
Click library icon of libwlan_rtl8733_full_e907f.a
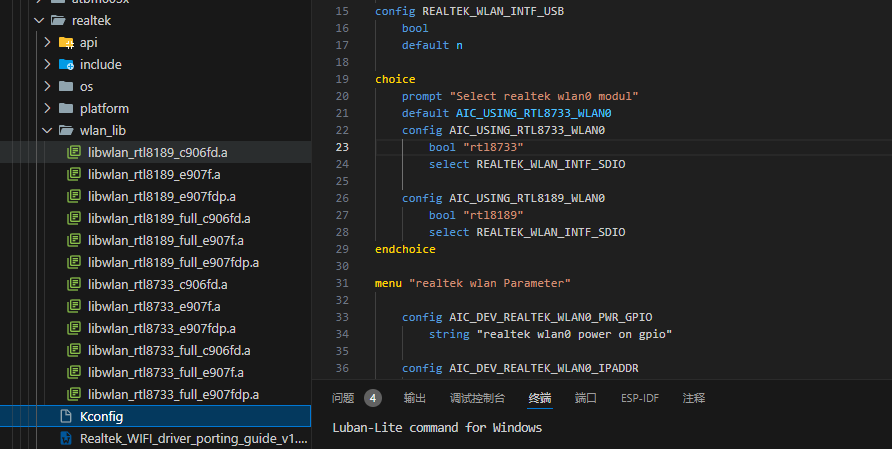[x=74, y=372]
